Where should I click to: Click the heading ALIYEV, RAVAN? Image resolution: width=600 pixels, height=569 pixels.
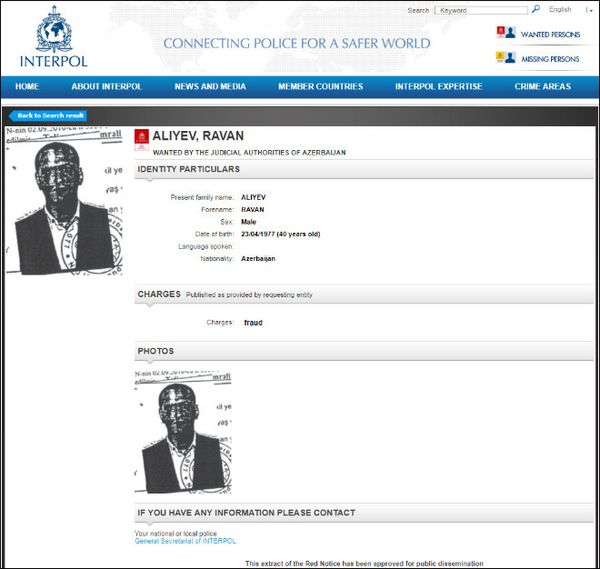click(x=198, y=136)
